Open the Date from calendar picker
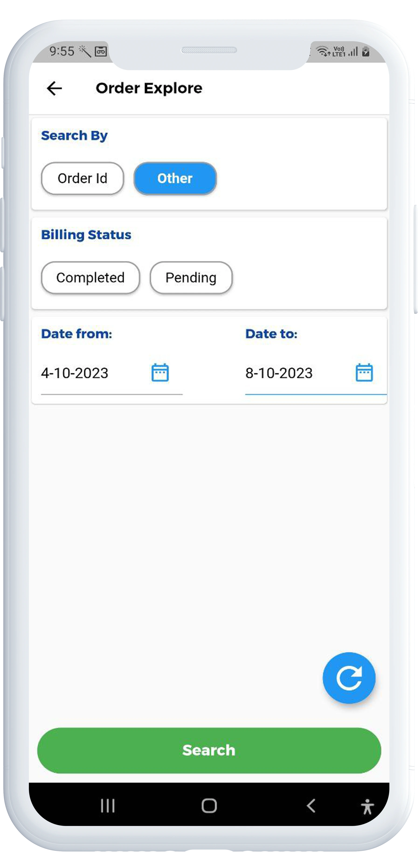The height and width of the screenshot is (868, 418). [160, 372]
